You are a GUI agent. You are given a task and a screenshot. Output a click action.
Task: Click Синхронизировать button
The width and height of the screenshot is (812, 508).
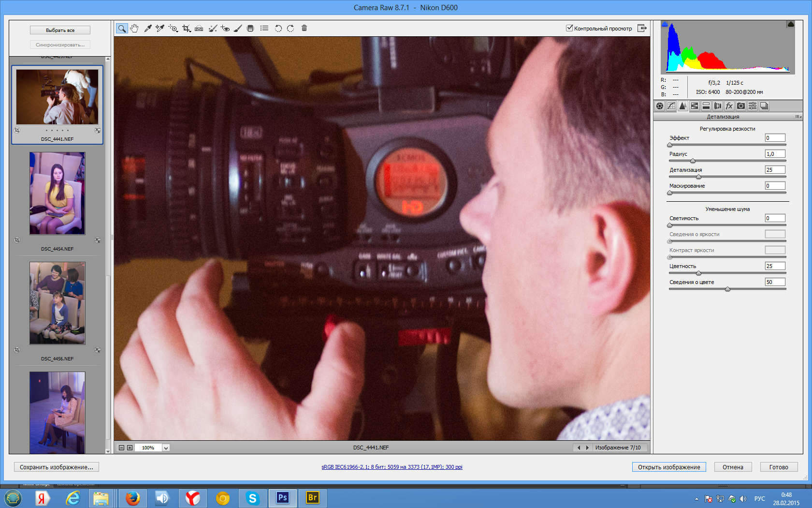(x=60, y=45)
